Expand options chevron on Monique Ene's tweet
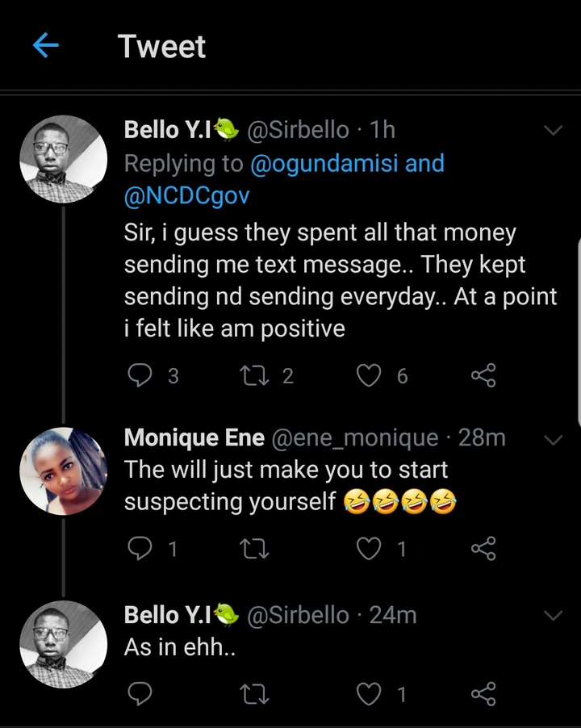The width and height of the screenshot is (581, 728). (x=554, y=440)
